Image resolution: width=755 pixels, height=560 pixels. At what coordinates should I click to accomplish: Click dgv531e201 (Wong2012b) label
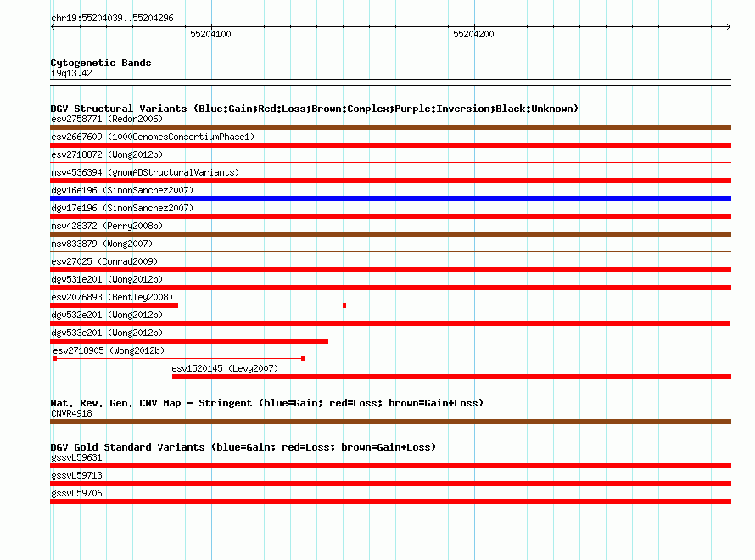coord(107,279)
